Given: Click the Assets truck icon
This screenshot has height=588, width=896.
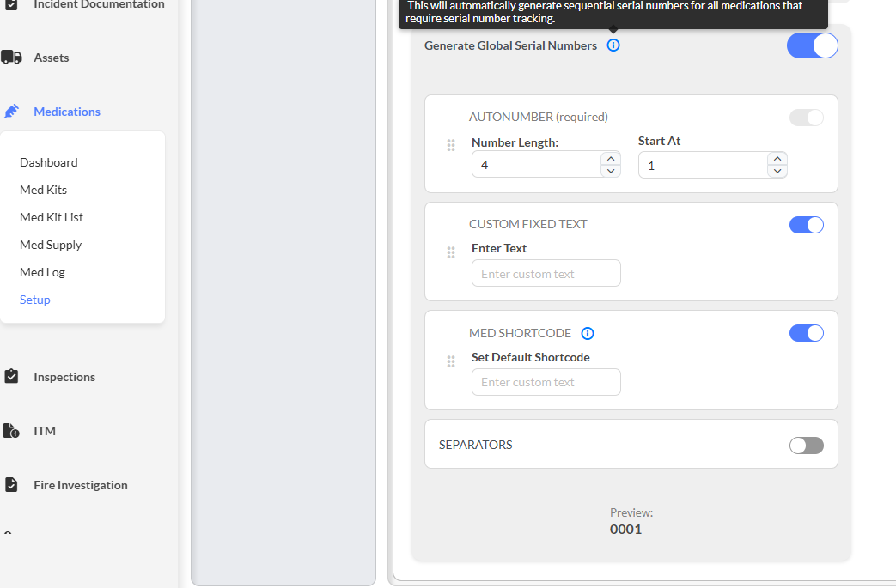Looking at the screenshot, I should click(x=11, y=58).
